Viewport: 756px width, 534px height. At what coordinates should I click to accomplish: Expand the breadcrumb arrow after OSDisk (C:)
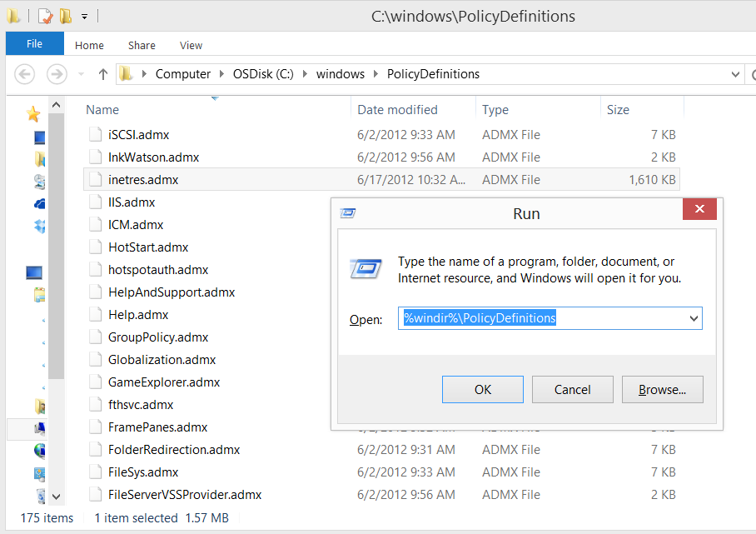pos(306,74)
